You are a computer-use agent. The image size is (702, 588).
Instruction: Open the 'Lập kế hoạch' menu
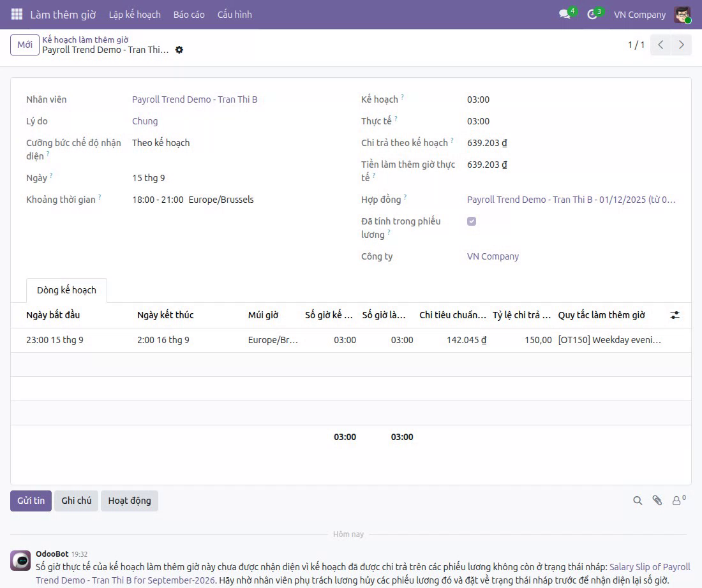[135, 14]
